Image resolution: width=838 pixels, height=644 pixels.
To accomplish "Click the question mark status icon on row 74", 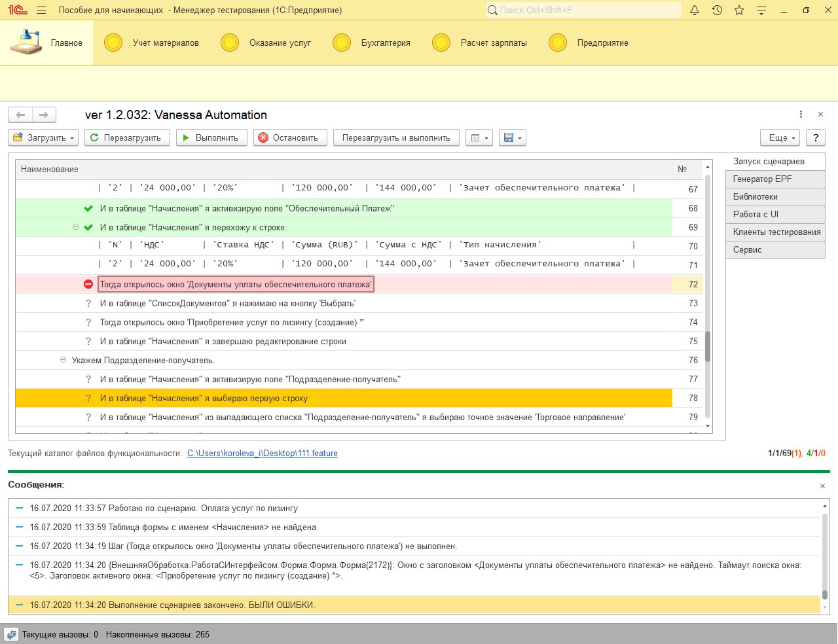I will (x=88, y=322).
